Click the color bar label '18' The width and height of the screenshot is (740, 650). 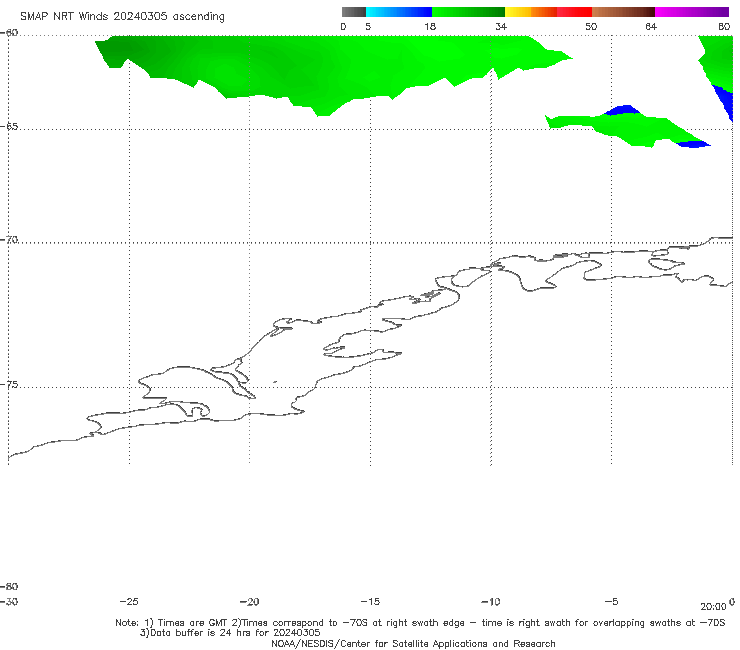[430, 26]
